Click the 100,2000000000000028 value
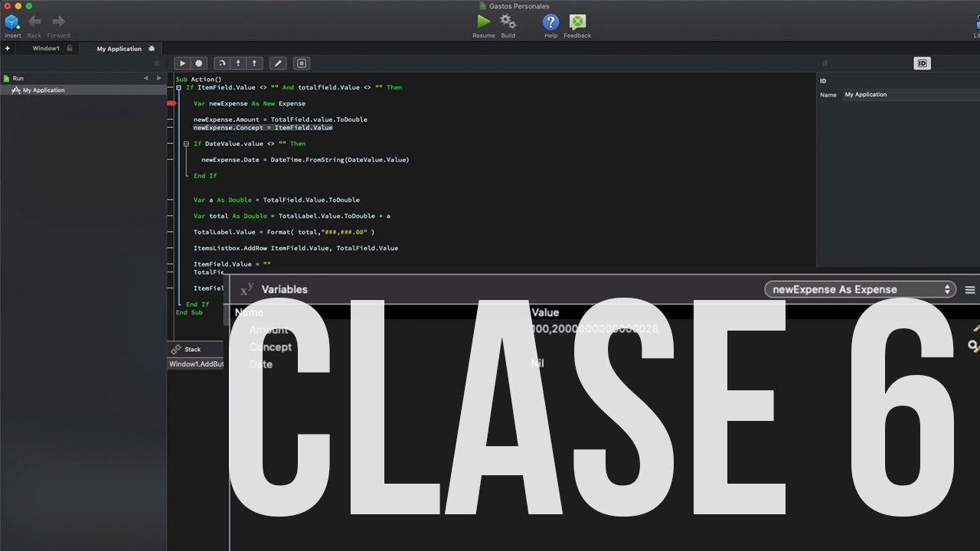This screenshot has height=551, width=980. tap(594, 329)
